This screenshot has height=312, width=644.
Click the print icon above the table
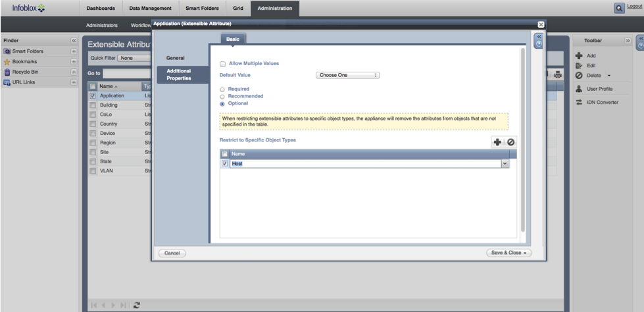[557, 74]
